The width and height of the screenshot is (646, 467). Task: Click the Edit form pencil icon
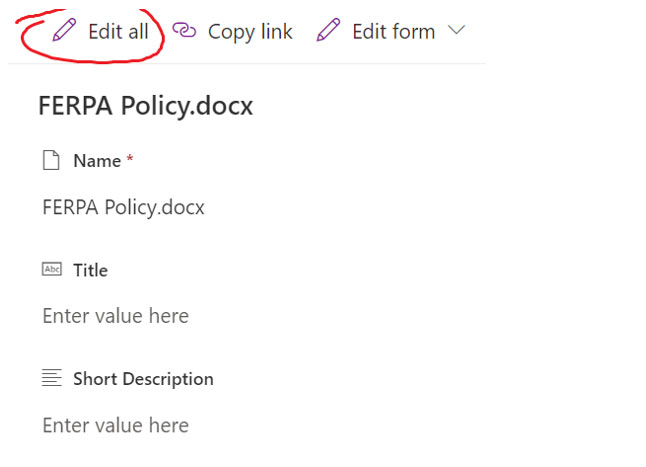(x=328, y=30)
